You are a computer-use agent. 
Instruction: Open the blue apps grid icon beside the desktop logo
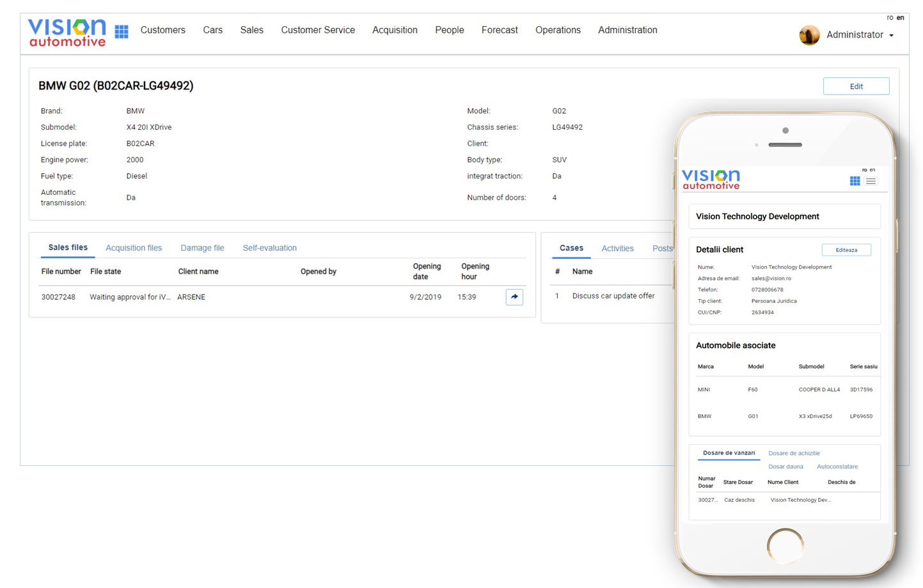point(122,31)
